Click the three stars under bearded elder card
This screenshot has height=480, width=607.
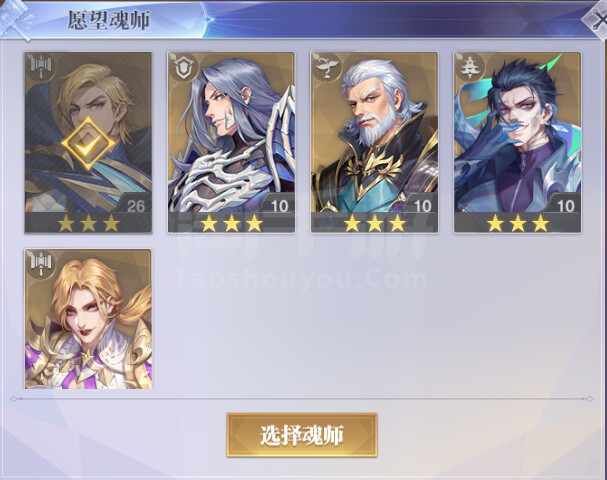click(x=374, y=223)
